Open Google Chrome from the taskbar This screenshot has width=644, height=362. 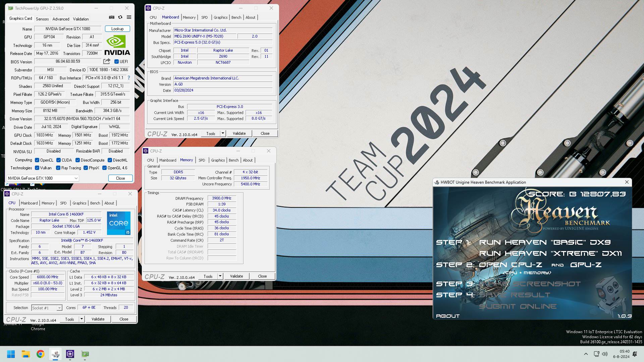click(x=41, y=354)
